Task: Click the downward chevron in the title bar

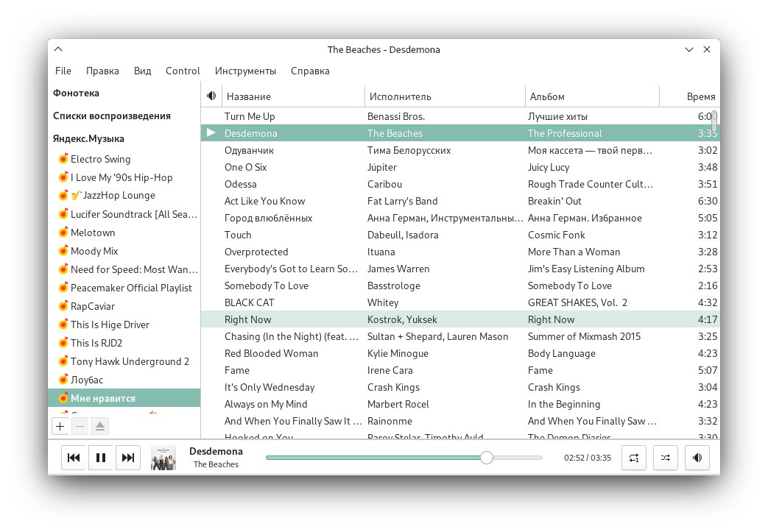Action: pyautogui.click(x=688, y=49)
